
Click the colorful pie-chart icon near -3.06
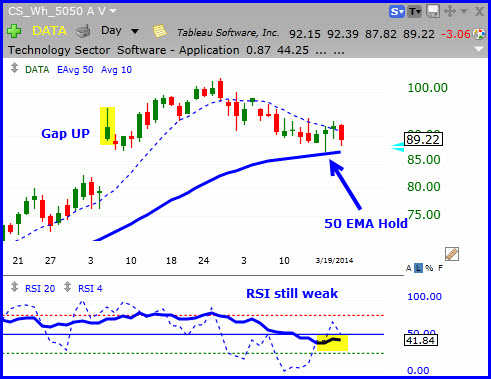point(480,34)
